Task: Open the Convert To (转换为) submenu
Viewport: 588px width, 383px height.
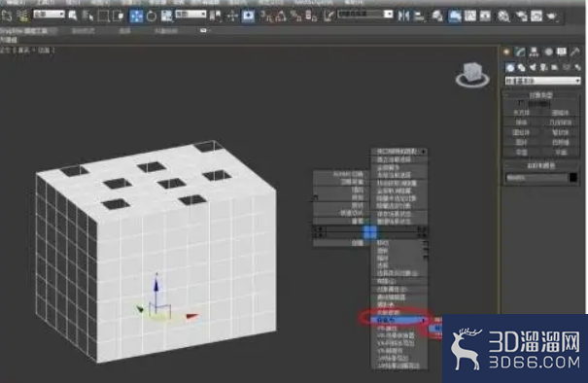Action: click(x=398, y=320)
